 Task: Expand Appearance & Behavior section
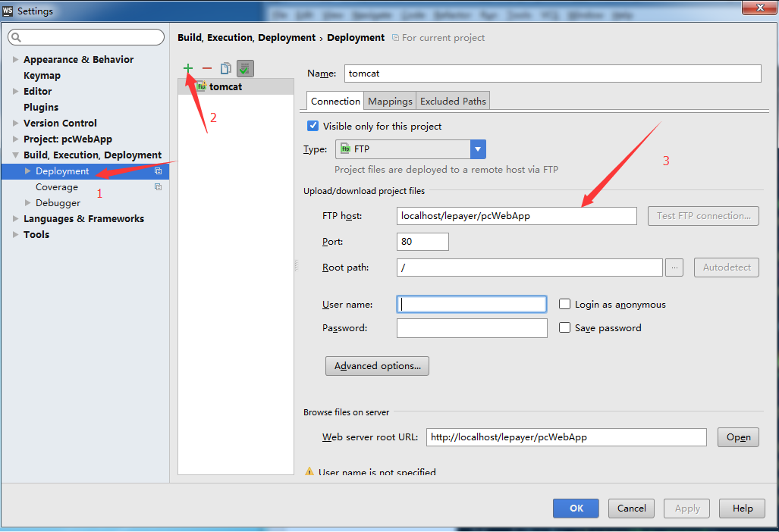pyautogui.click(x=15, y=59)
